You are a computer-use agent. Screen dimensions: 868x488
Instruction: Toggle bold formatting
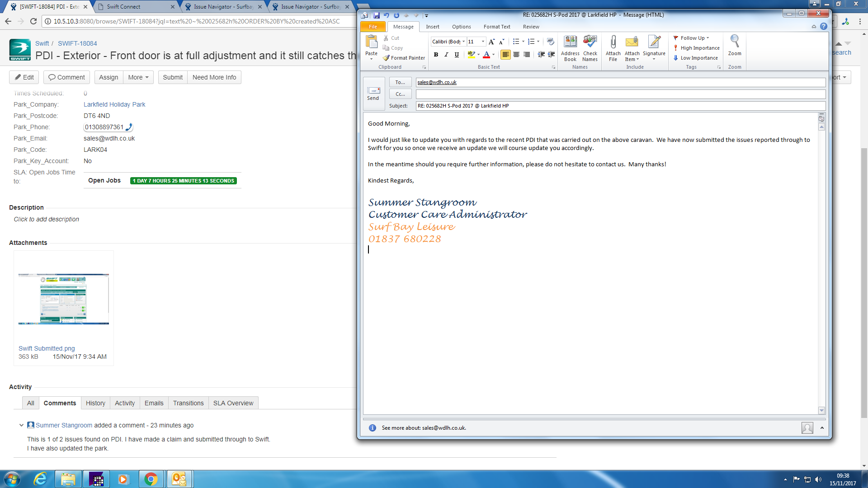[x=436, y=55]
